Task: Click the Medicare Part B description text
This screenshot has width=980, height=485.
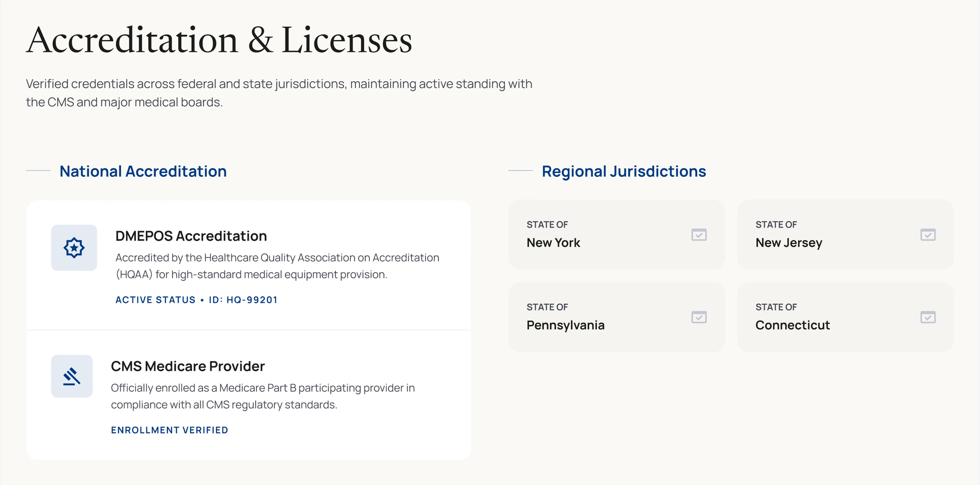Action: (263, 396)
